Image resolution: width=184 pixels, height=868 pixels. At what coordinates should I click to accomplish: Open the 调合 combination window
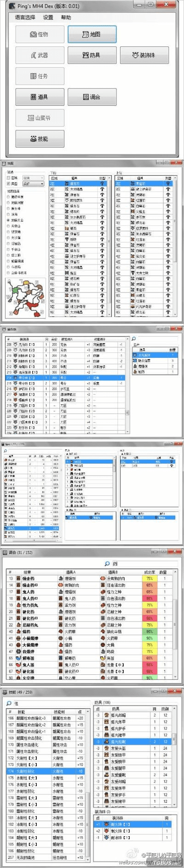pyautogui.click(x=92, y=97)
